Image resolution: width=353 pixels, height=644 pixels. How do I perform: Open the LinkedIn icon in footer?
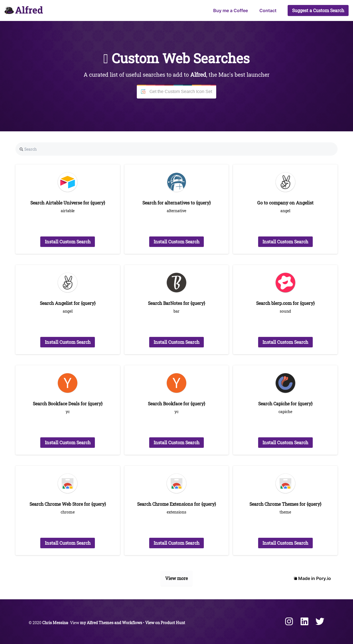pyautogui.click(x=304, y=621)
